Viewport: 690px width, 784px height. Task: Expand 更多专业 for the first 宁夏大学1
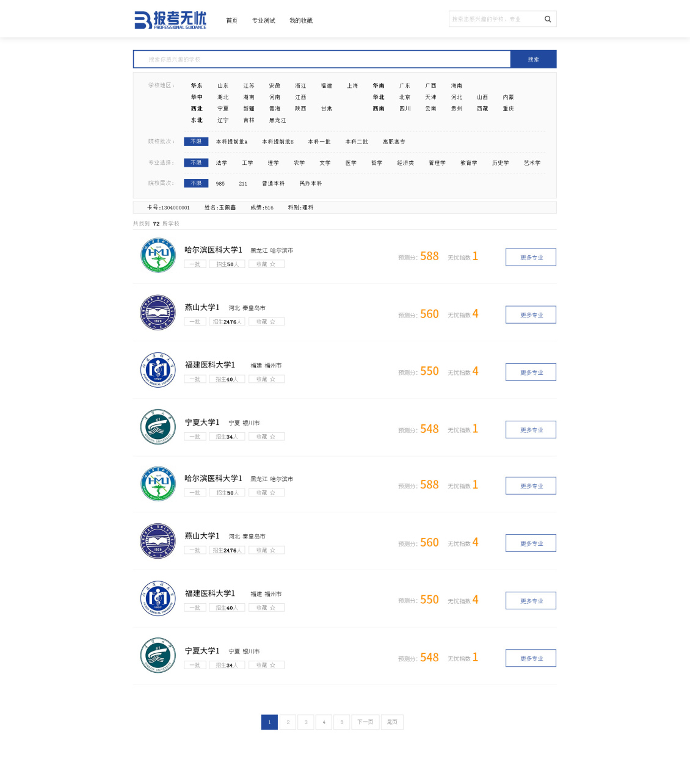pos(531,430)
